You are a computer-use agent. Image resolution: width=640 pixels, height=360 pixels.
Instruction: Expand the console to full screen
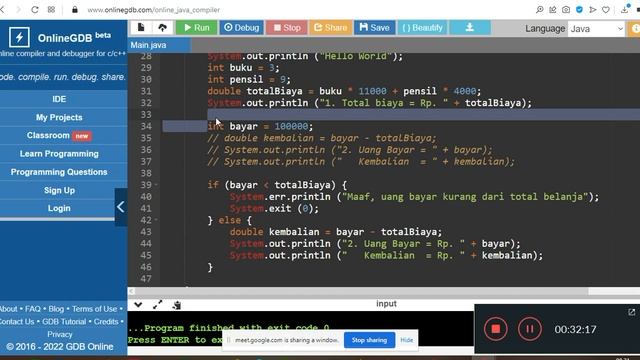point(158,305)
